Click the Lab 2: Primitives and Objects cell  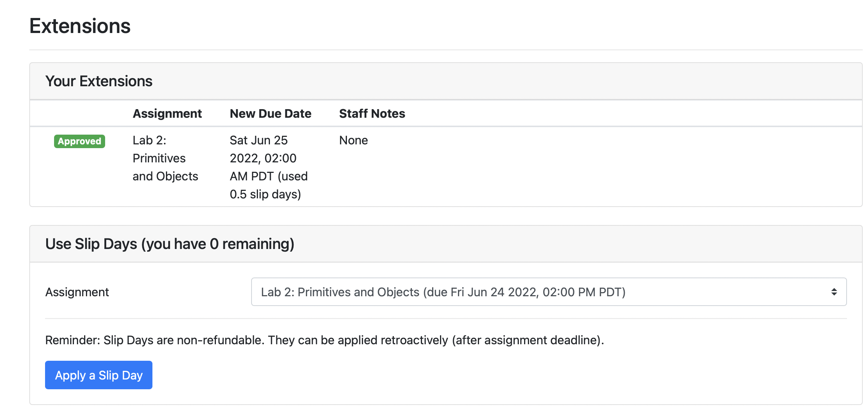[165, 158]
